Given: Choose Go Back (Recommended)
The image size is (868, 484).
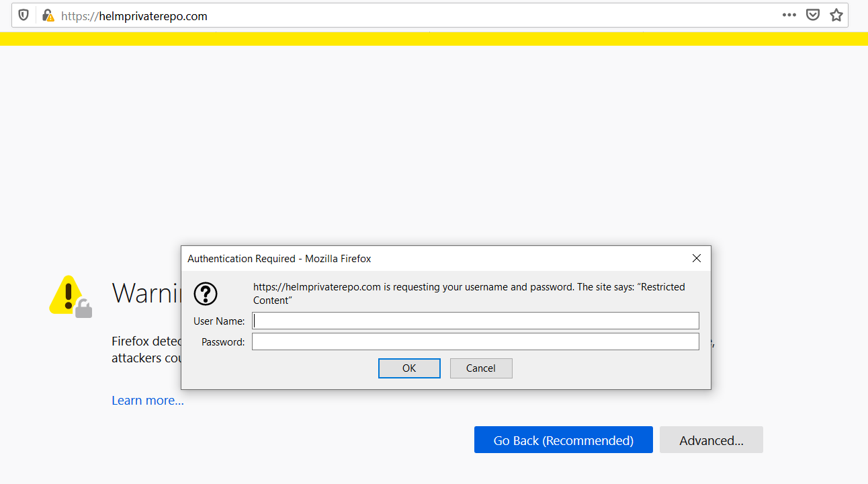Looking at the screenshot, I should 563,440.
